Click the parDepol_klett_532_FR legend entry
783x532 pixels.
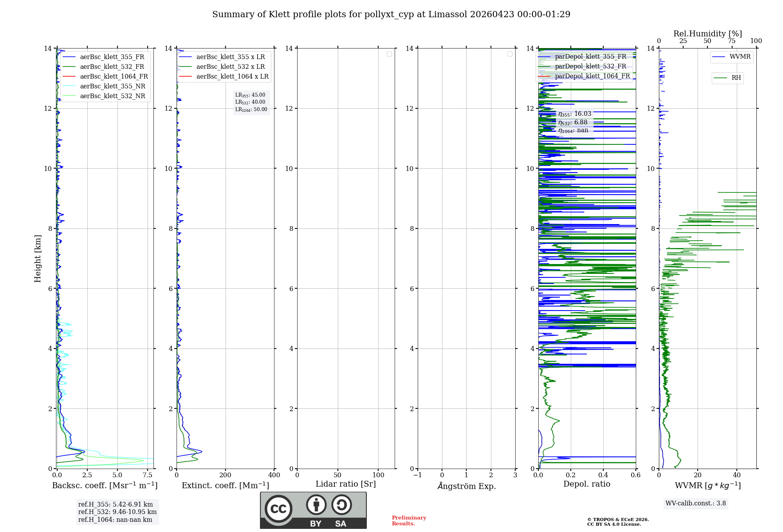pyautogui.click(x=590, y=66)
